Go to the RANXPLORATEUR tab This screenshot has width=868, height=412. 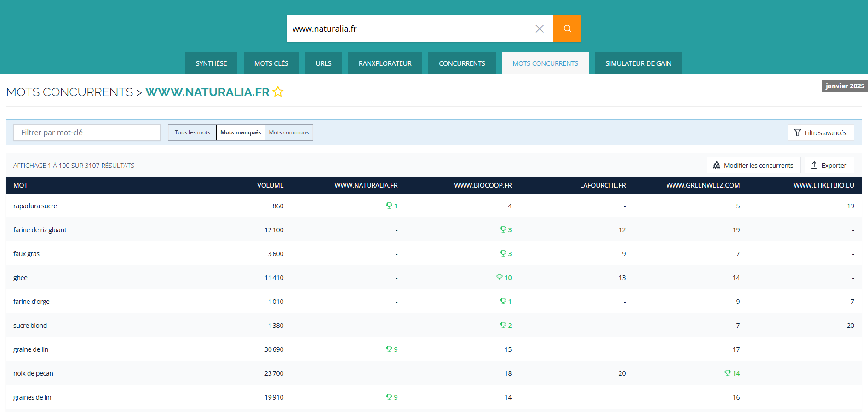(385, 63)
